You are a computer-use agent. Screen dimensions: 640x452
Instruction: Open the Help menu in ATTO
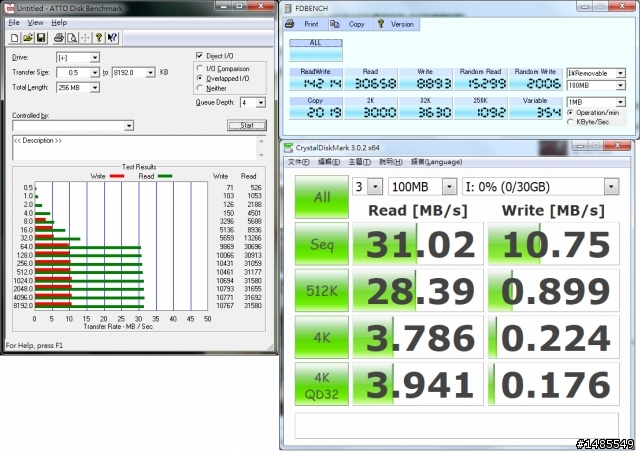point(59,22)
